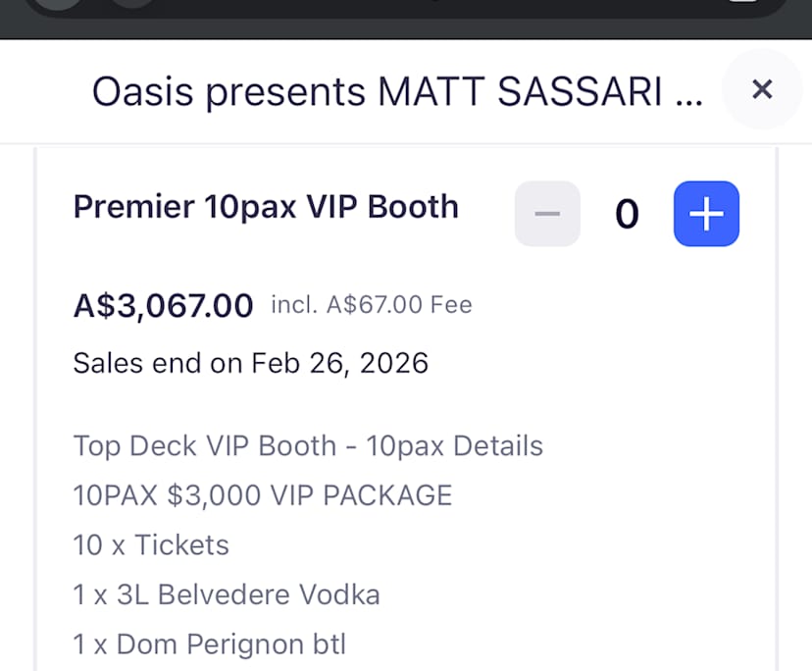Click the 3L Belvedere Vodka line
This screenshot has width=812, height=671.
(x=227, y=594)
